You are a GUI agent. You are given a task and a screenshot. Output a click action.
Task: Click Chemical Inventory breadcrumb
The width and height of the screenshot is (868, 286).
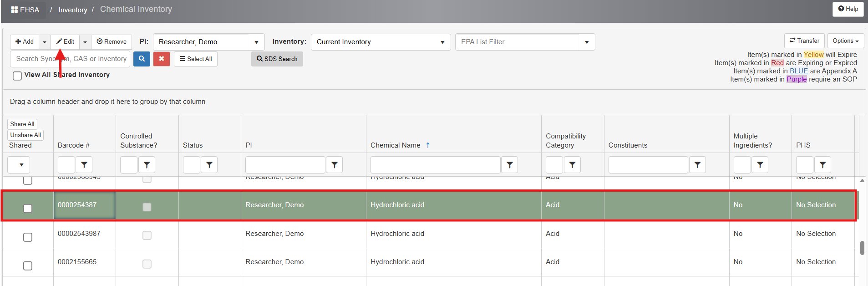136,9
